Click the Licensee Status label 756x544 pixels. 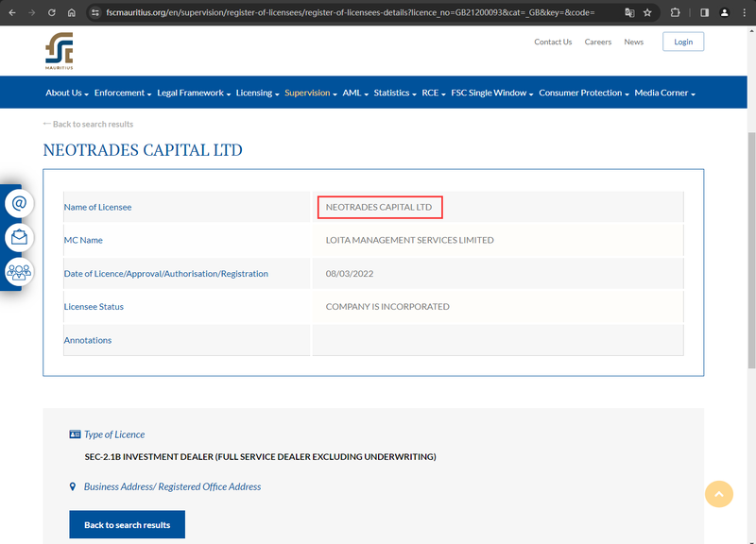click(94, 306)
